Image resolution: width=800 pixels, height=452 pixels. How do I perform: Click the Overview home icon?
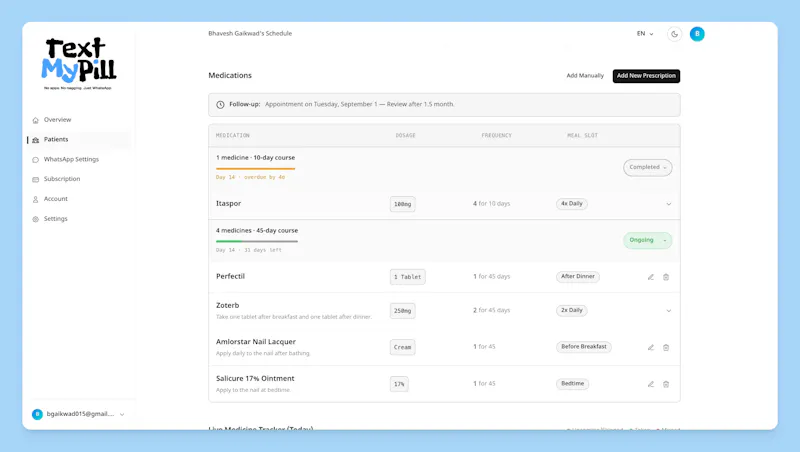click(x=35, y=120)
